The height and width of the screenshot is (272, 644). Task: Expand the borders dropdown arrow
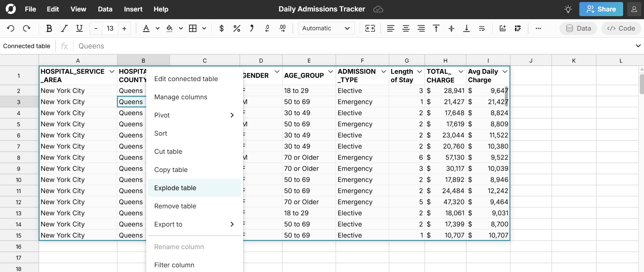tap(204, 28)
